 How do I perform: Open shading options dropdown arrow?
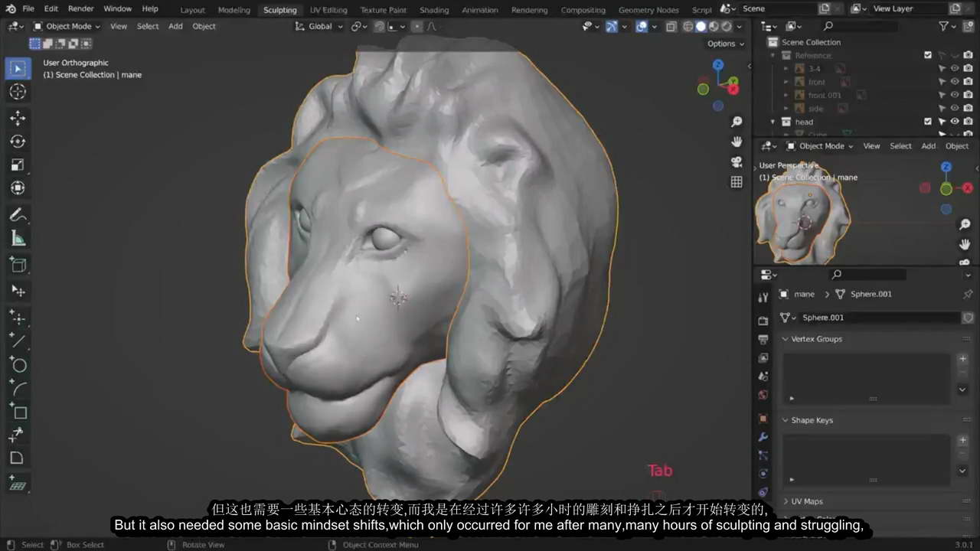tap(740, 26)
